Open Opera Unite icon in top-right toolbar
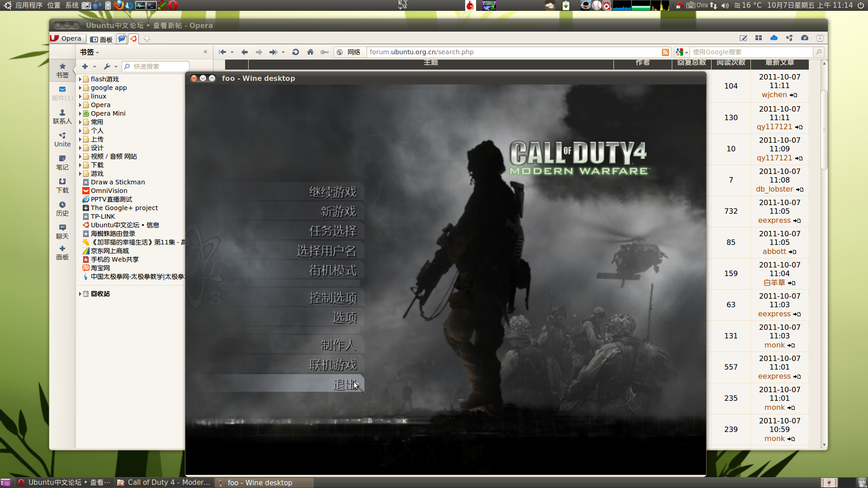 [x=789, y=38]
